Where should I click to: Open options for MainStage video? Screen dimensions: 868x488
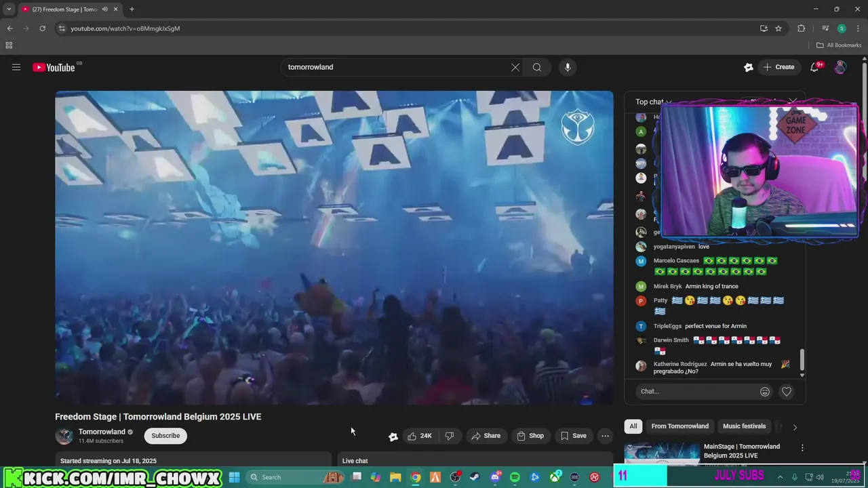[x=802, y=448]
